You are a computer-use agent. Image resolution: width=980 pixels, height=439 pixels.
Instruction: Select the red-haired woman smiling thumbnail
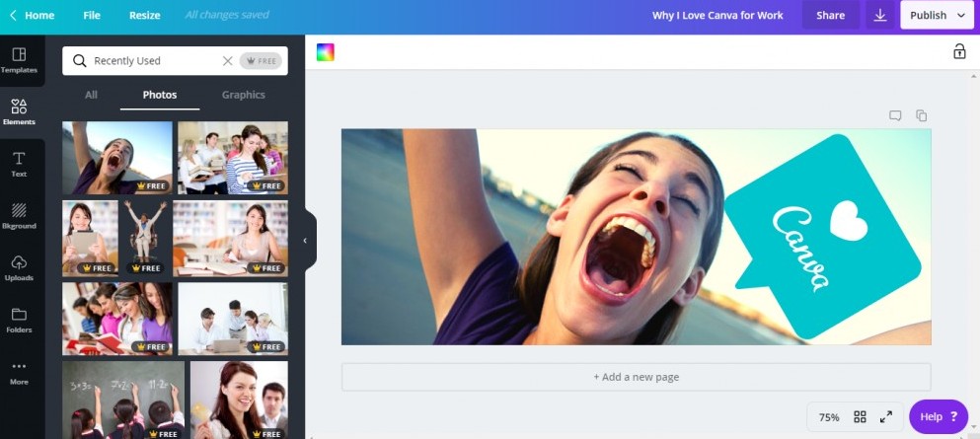[240, 400]
